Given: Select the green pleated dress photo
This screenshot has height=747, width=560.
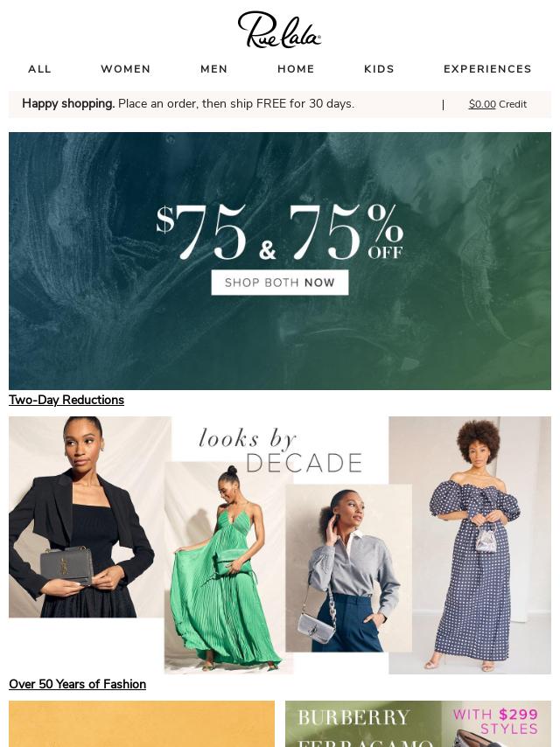Looking at the screenshot, I should (x=225, y=567).
